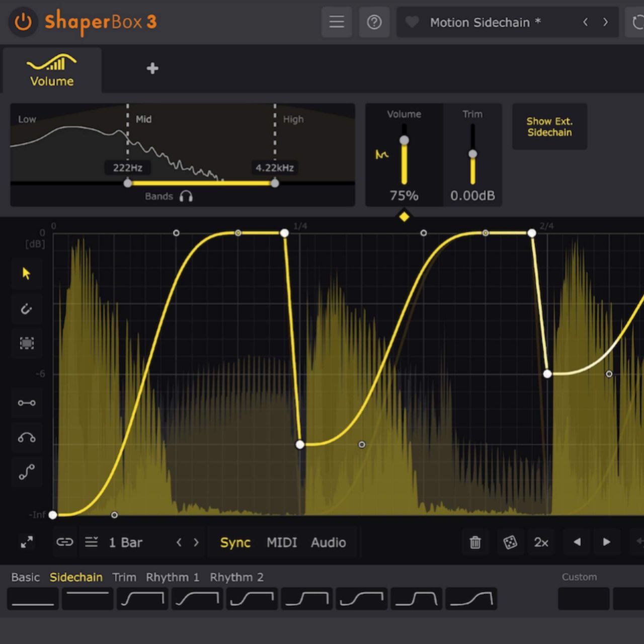
Task: Select the Mid band label
Action: tap(143, 119)
